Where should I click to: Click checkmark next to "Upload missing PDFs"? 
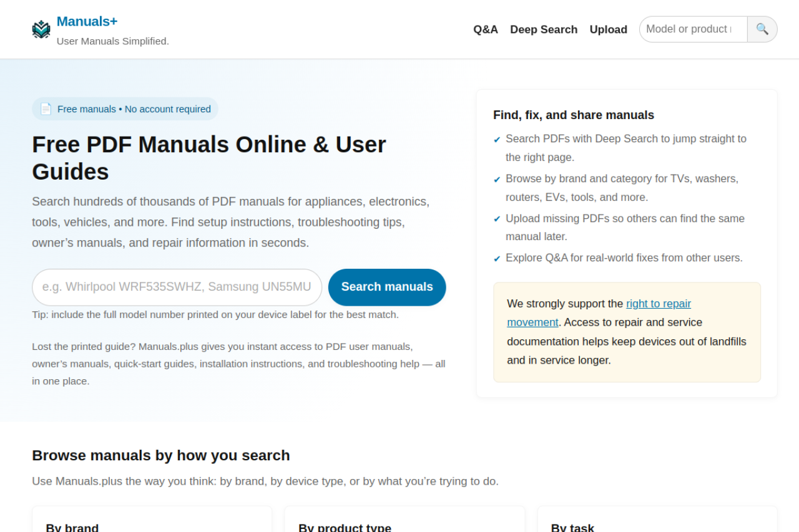(x=497, y=219)
